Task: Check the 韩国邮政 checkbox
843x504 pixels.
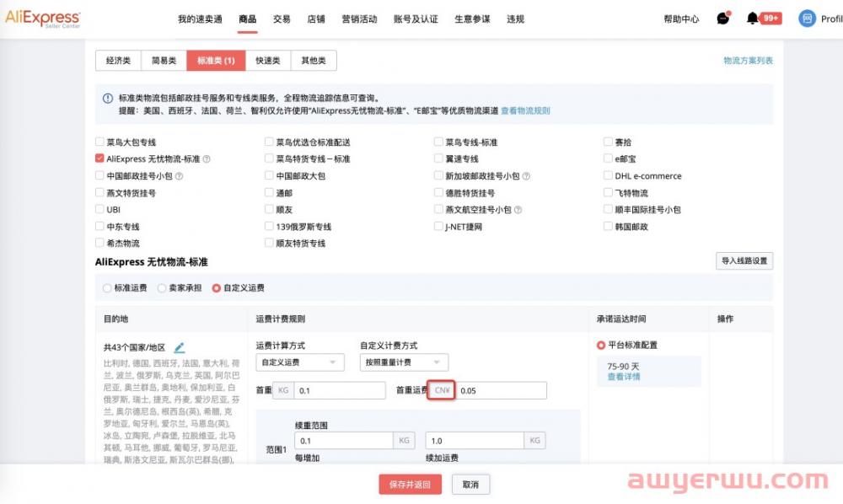Action: (608, 226)
